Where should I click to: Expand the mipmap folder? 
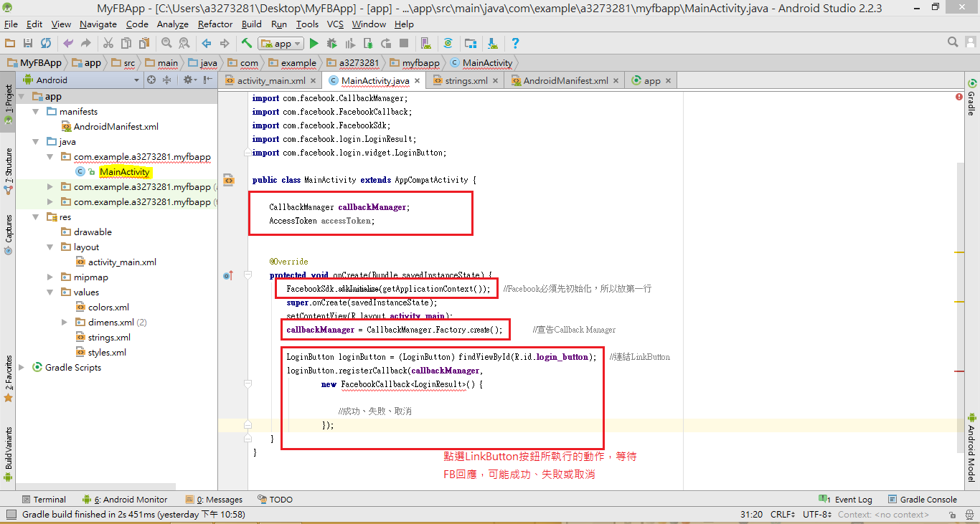[50, 277]
